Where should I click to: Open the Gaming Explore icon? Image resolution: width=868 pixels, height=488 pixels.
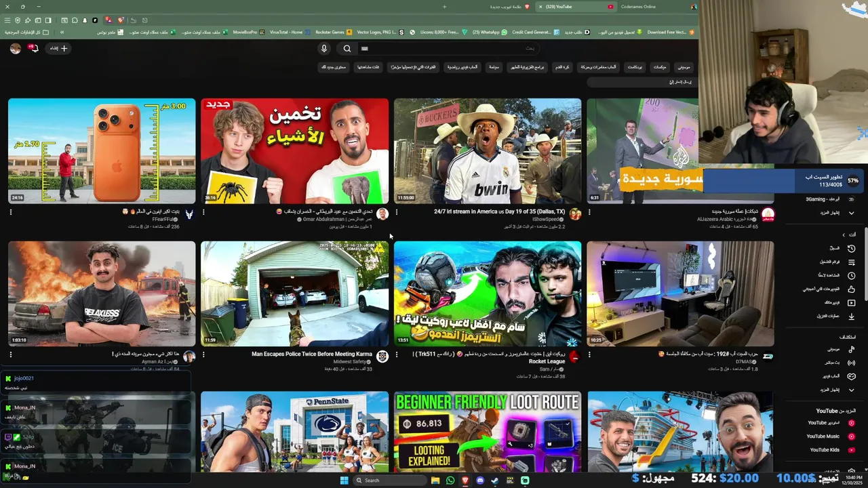851,376
